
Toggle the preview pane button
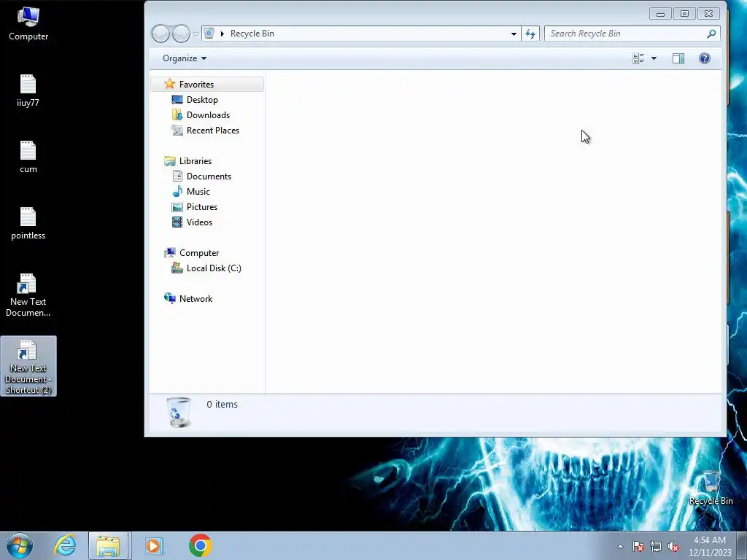678,58
